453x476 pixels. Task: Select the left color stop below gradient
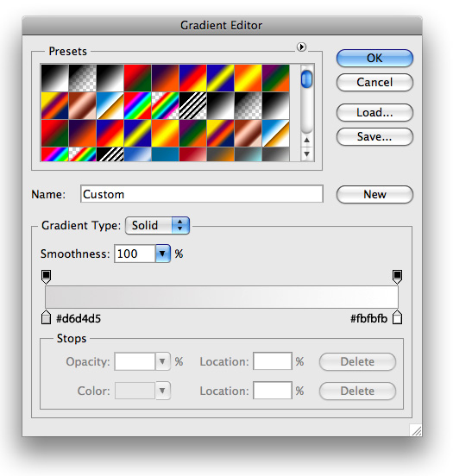coord(47,317)
